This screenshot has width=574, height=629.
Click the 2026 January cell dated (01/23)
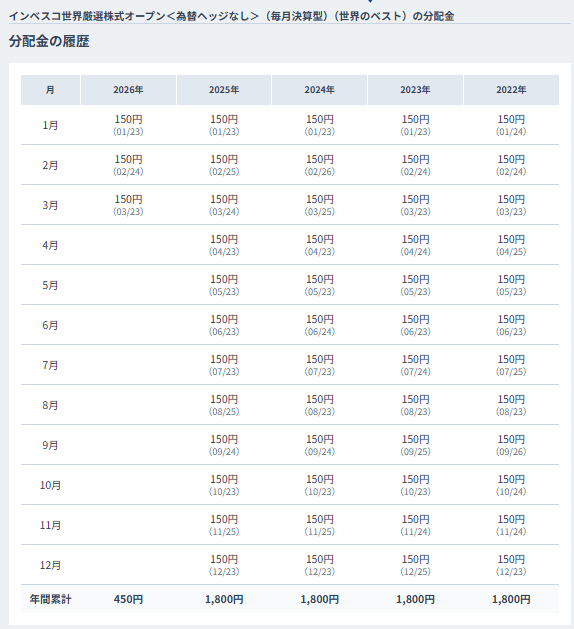pos(128,125)
